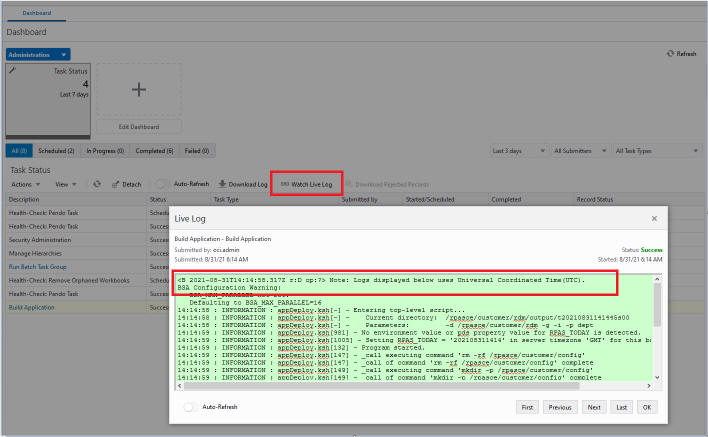708x437 pixels.
Task: Click the pencil edit icon on Task Status tile
Action: click(13, 70)
